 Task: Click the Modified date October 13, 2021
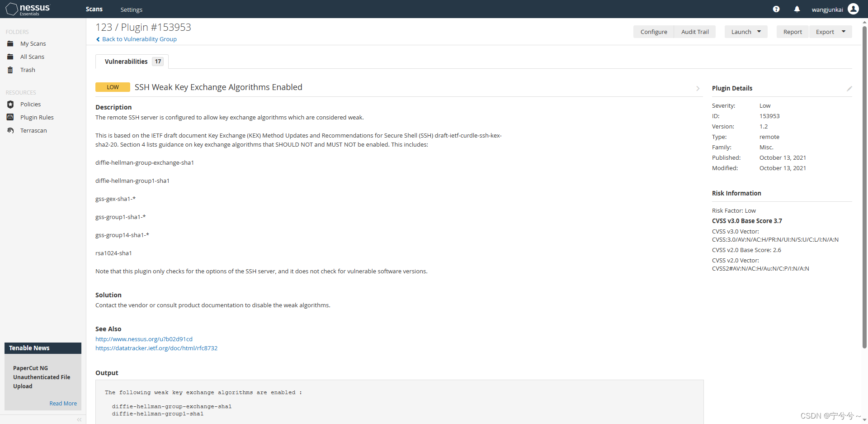coord(783,168)
